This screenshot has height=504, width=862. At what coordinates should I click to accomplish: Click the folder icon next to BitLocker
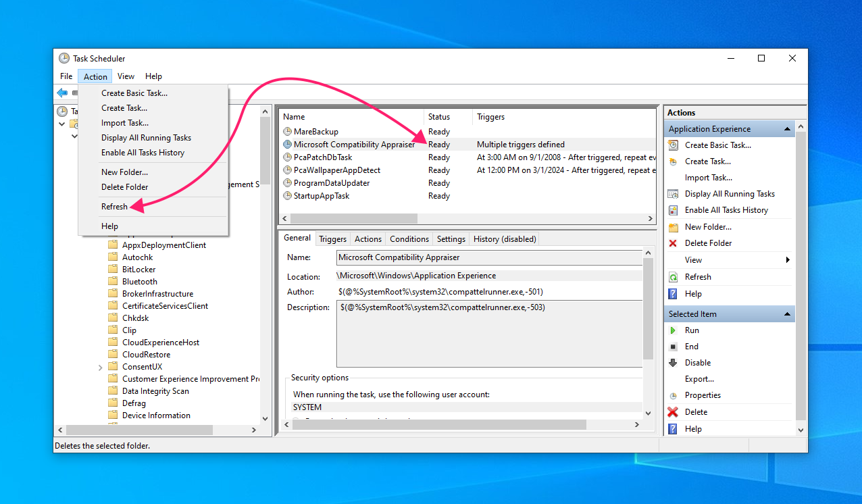tap(113, 270)
